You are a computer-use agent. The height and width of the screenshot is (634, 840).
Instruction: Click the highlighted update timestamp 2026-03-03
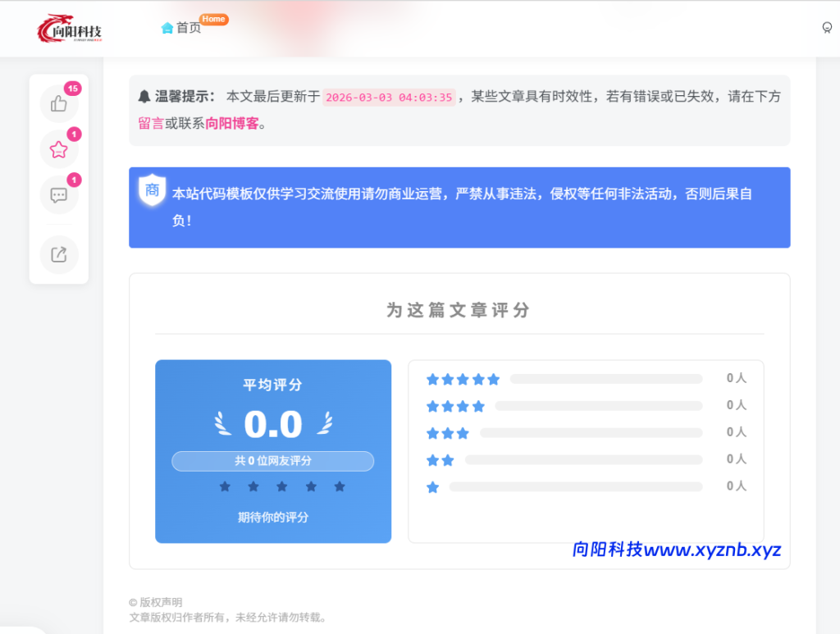[390, 98]
